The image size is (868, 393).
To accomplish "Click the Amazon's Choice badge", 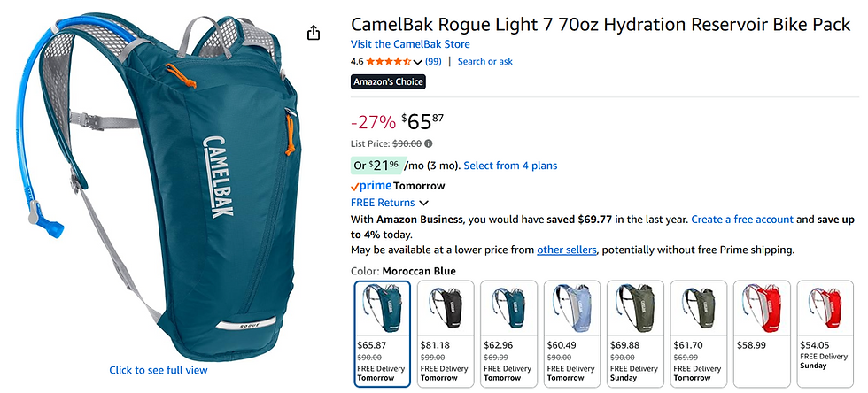I will coord(388,82).
